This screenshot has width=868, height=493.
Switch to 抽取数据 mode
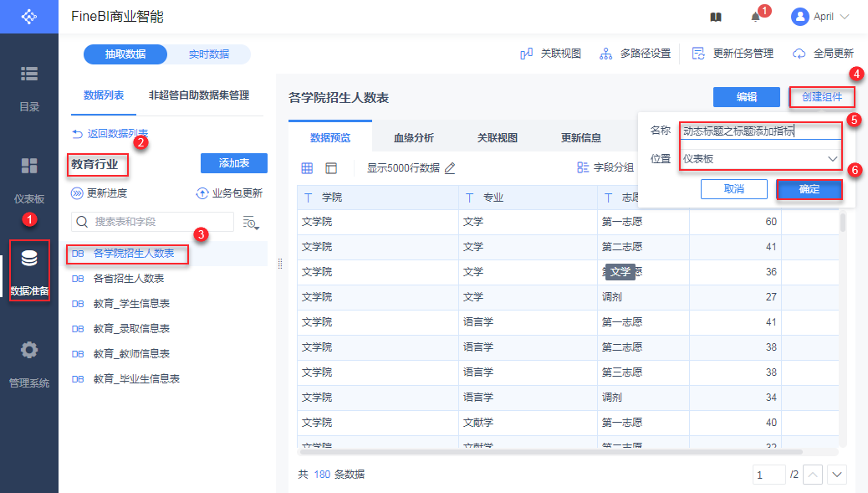coord(125,54)
